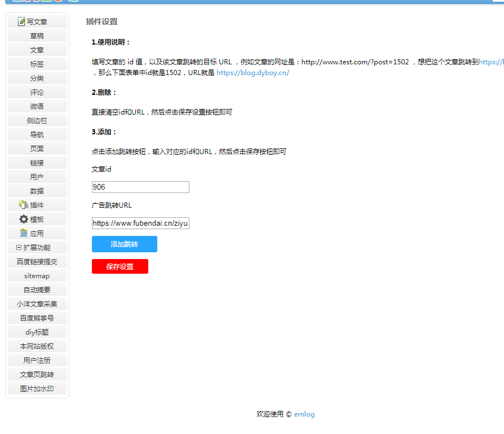Click inside the 文章id input field

140,187
